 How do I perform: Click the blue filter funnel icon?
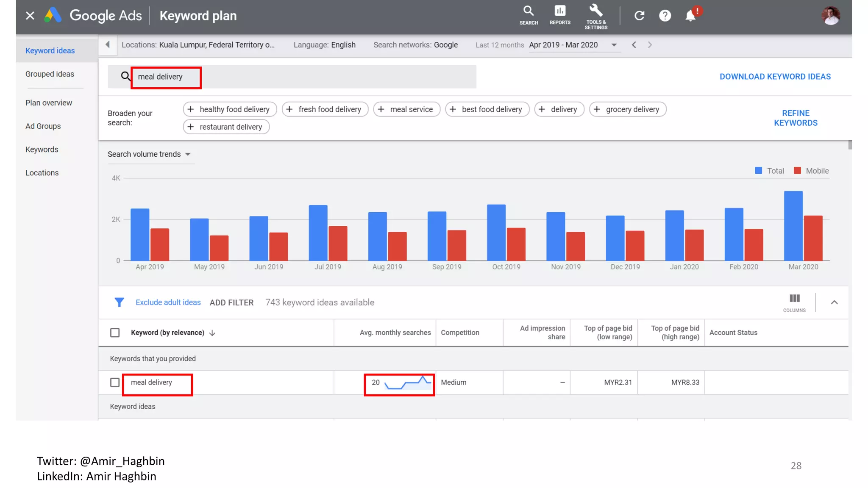(x=119, y=302)
